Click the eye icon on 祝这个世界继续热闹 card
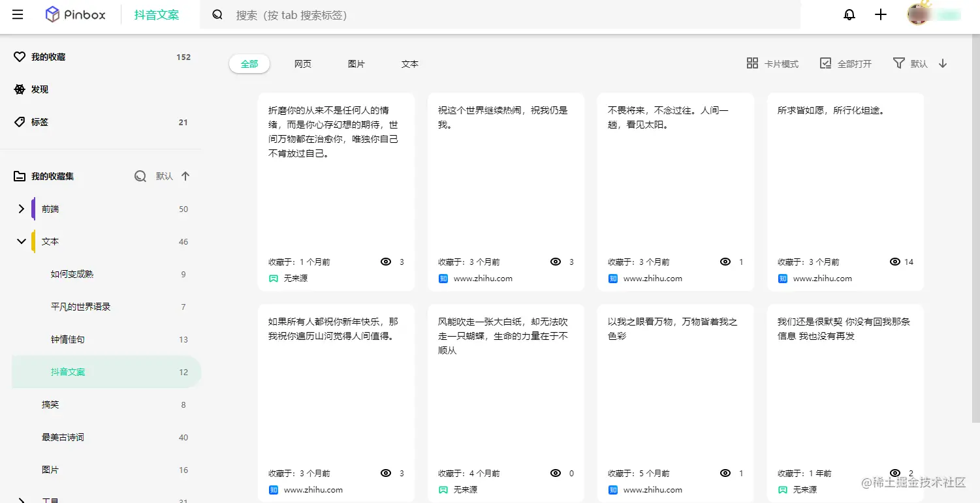This screenshot has height=503, width=980. pyautogui.click(x=556, y=262)
